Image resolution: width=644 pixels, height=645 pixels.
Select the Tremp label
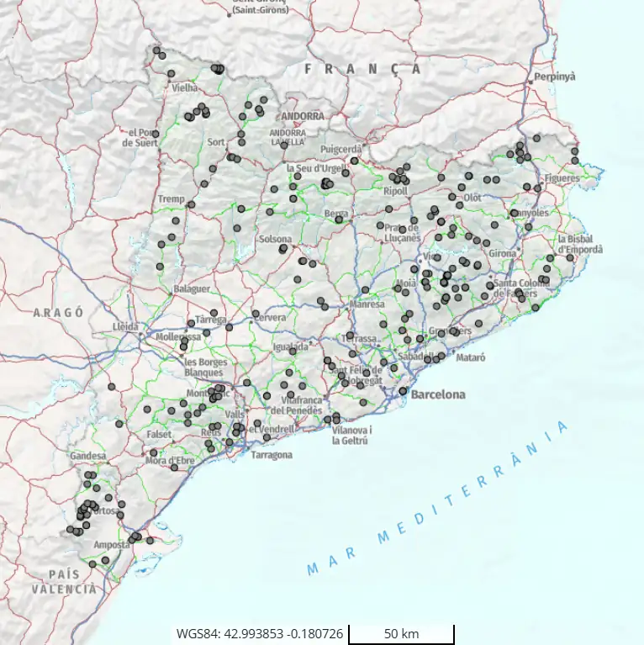pos(171,199)
